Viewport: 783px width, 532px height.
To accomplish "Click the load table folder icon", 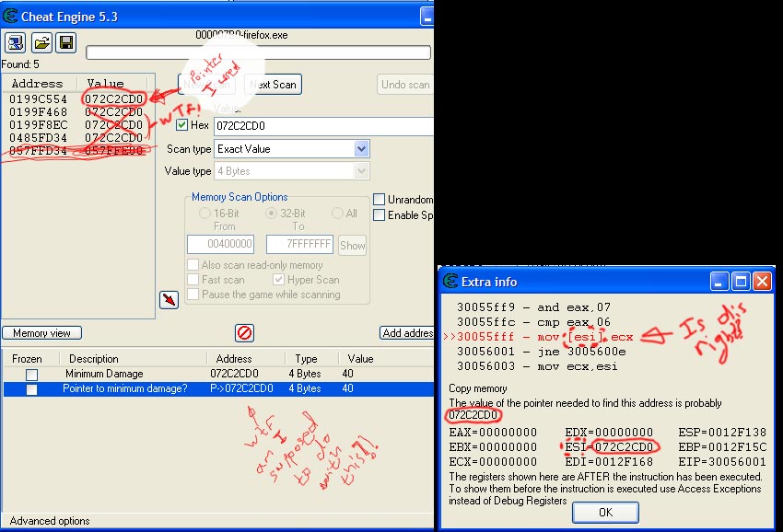I will pos(41,42).
